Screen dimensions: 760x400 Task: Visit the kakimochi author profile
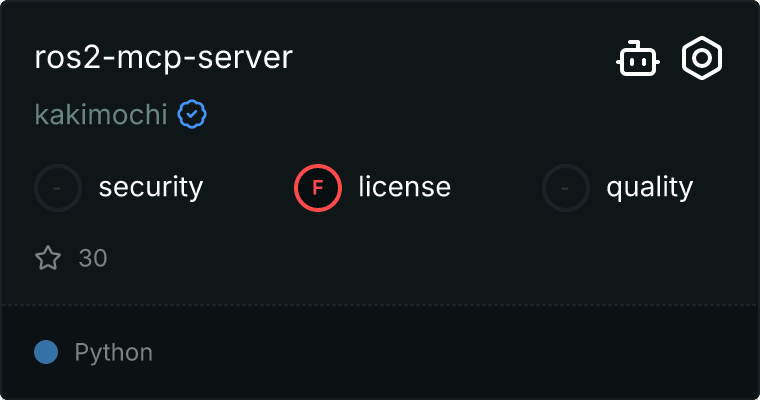coord(101,115)
